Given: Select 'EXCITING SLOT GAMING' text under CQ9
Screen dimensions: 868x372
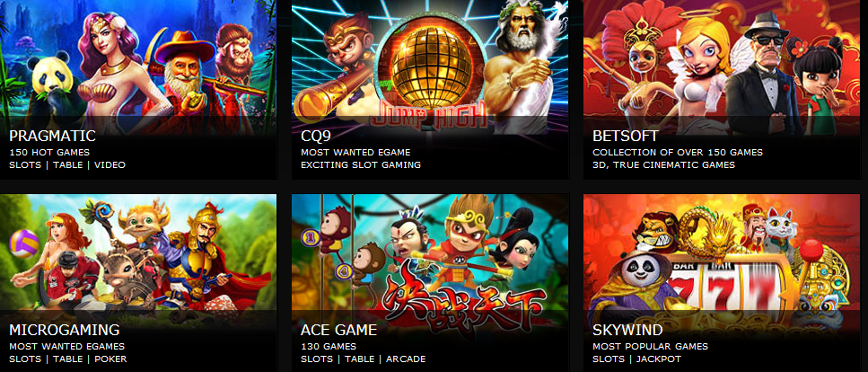Looking at the screenshot, I should [360, 164].
